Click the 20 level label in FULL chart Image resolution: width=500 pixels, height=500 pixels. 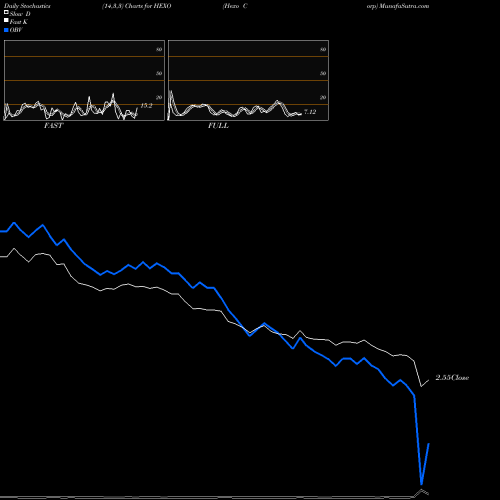pyautogui.click(x=323, y=97)
